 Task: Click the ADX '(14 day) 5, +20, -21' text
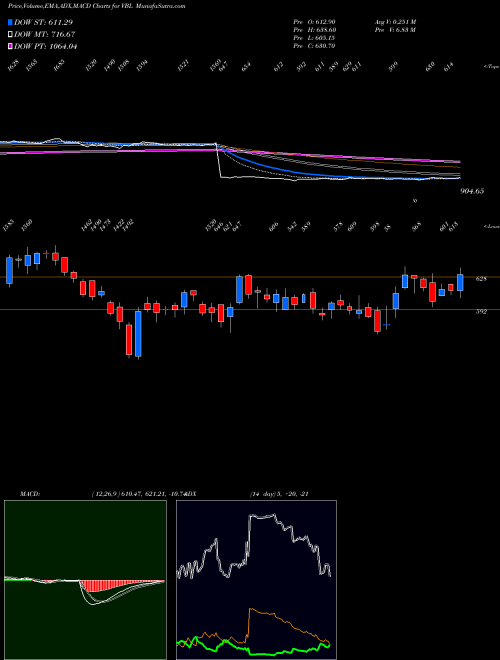point(279,494)
